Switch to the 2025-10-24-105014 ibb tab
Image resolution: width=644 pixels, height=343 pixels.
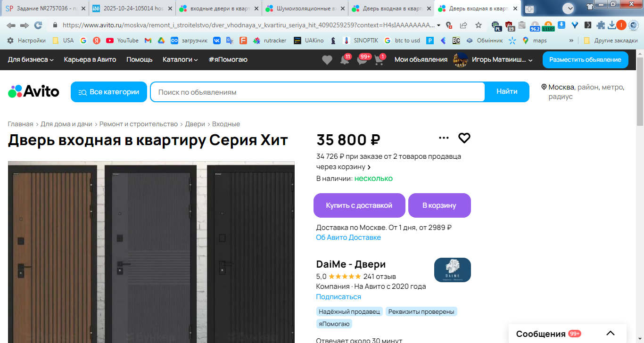coord(132,8)
